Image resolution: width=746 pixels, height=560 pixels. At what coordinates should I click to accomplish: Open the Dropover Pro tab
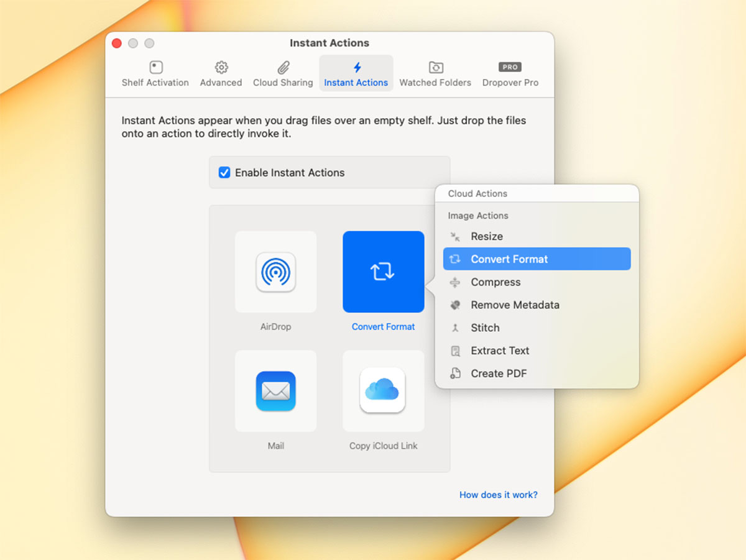pos(510,74)
